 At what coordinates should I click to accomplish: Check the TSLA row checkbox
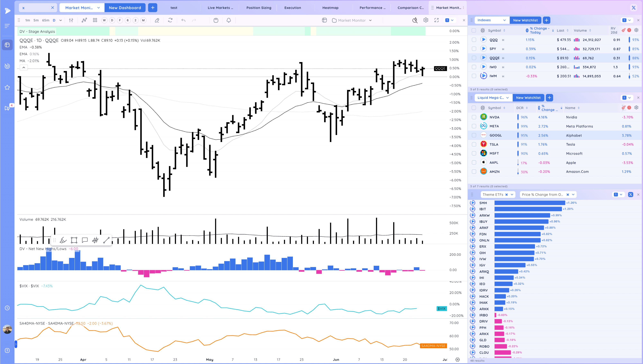pos(474,144)
